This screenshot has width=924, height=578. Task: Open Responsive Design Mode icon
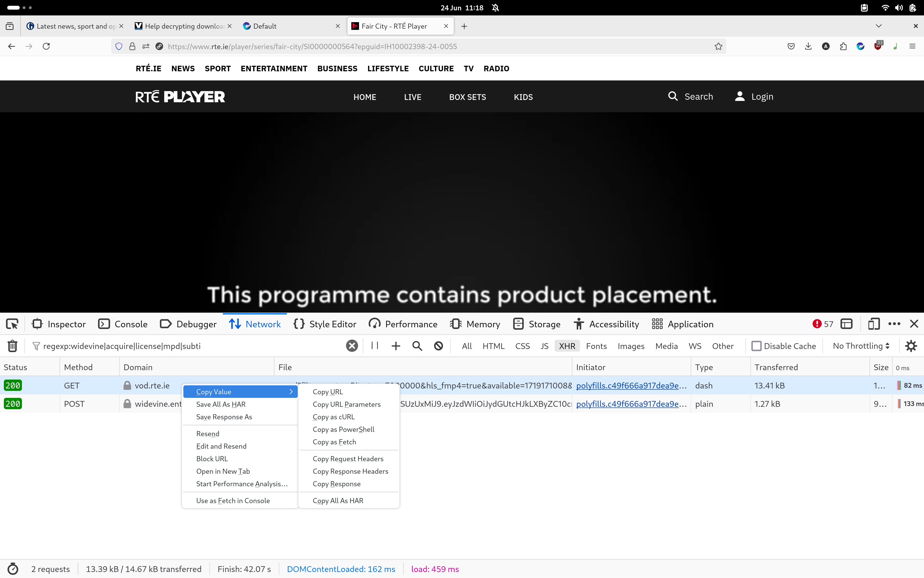click(874, 324)
